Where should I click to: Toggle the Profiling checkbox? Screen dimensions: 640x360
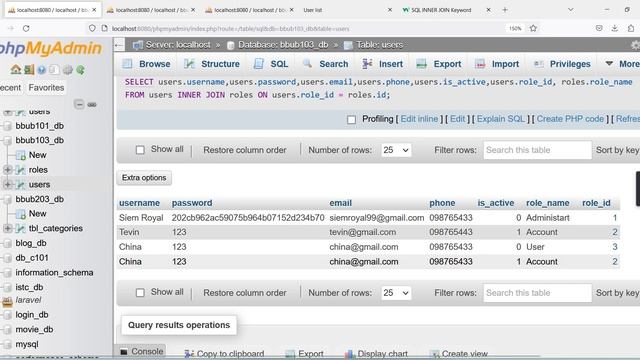coord(351,120)
